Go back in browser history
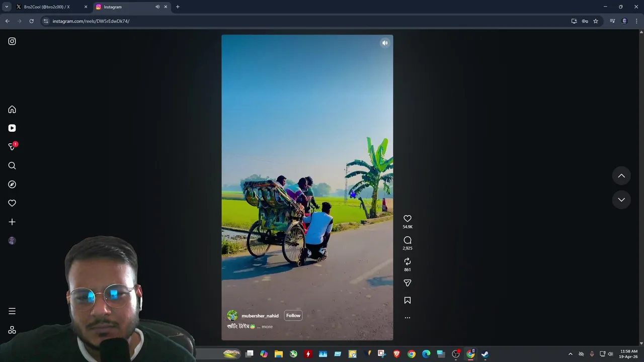Screen dimensions: 644x362 7,21
